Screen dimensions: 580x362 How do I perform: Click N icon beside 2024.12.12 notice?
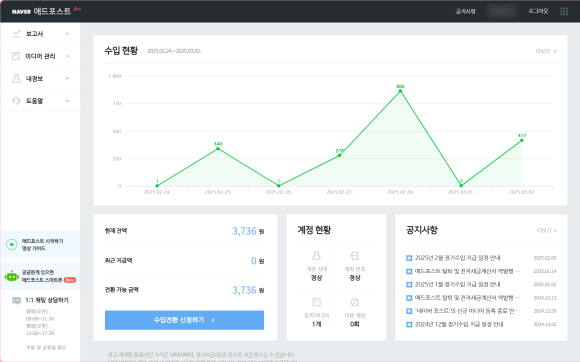[x=409, y=298]
